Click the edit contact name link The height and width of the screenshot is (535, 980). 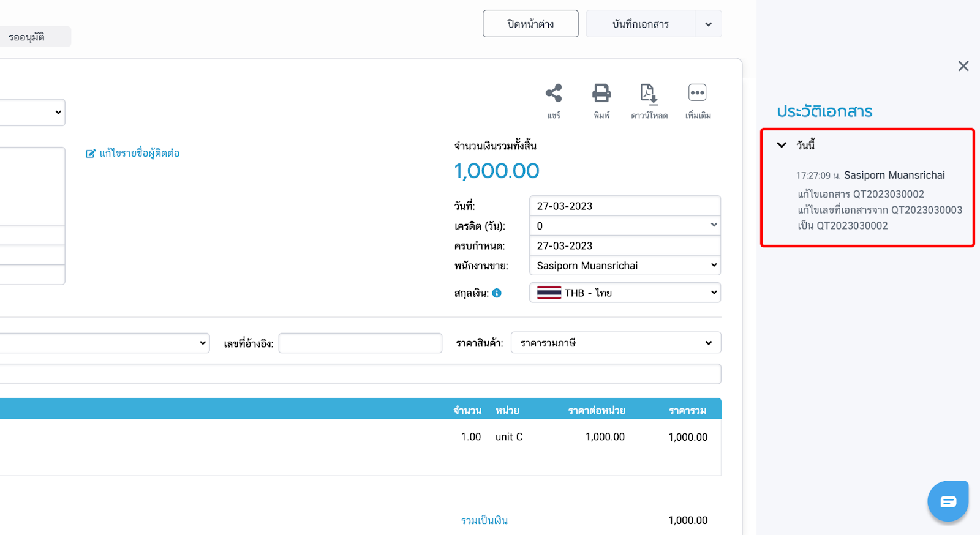[133, 153]
